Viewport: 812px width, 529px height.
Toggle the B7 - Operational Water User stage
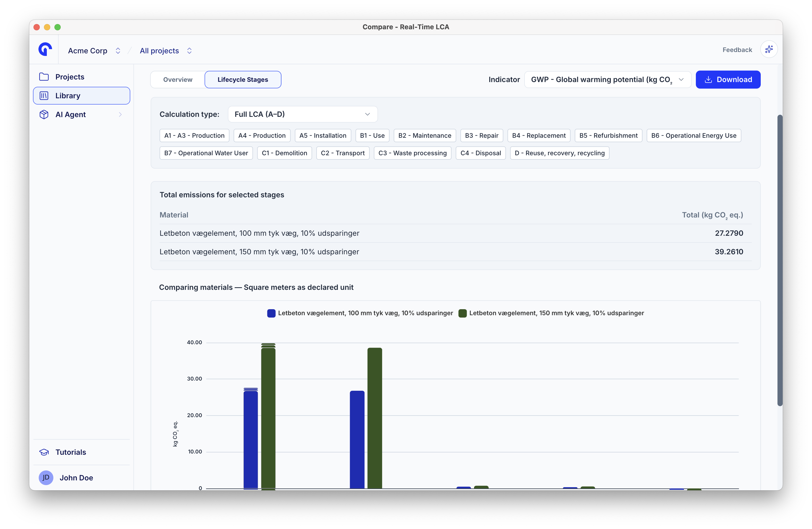pos(206,153)
